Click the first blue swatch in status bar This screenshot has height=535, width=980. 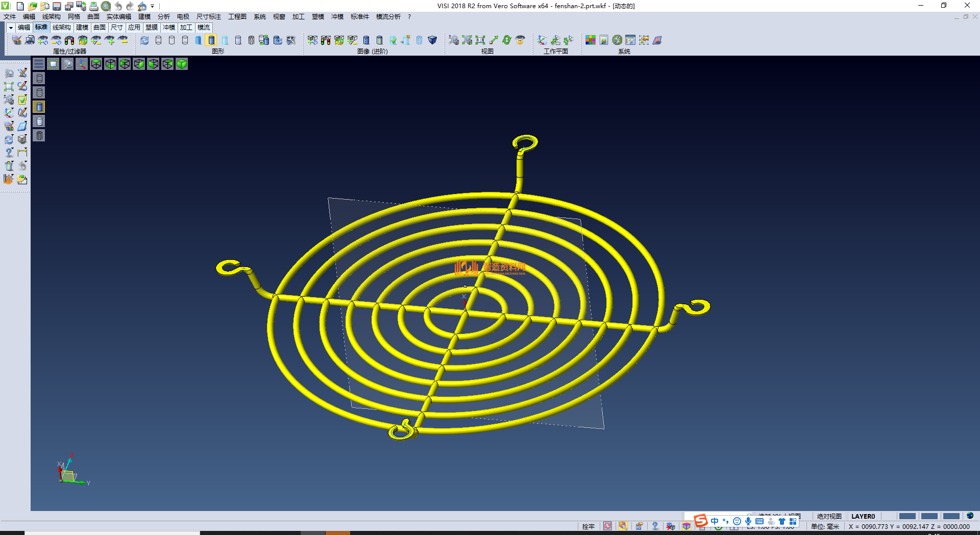pyautogui.click(x=907, y=516)
